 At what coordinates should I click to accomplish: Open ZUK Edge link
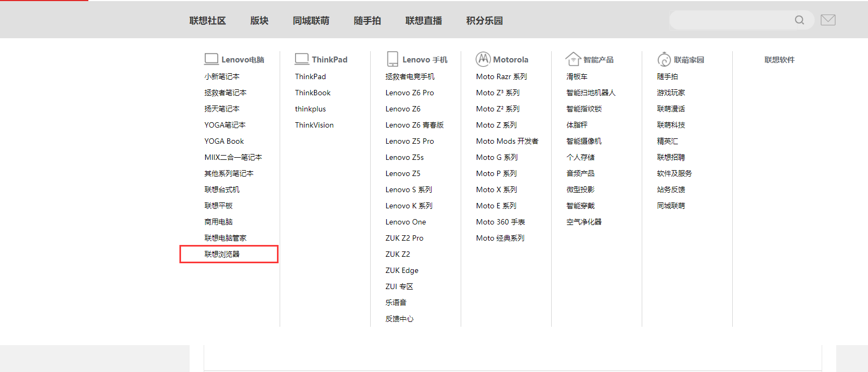402,270
